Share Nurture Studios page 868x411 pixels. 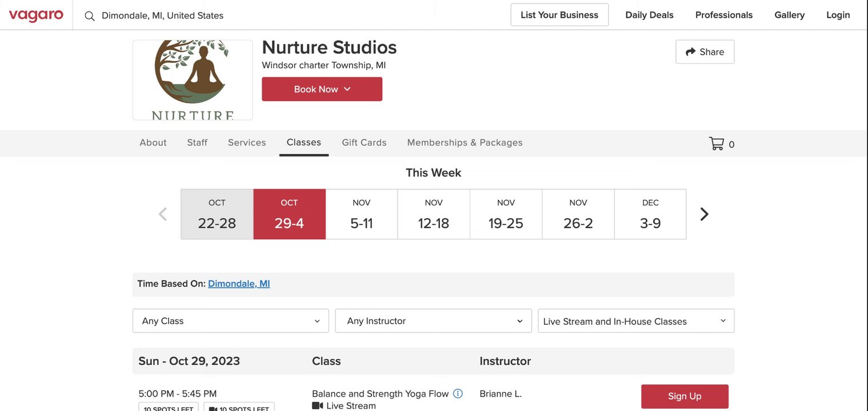[x=705, y=52]
